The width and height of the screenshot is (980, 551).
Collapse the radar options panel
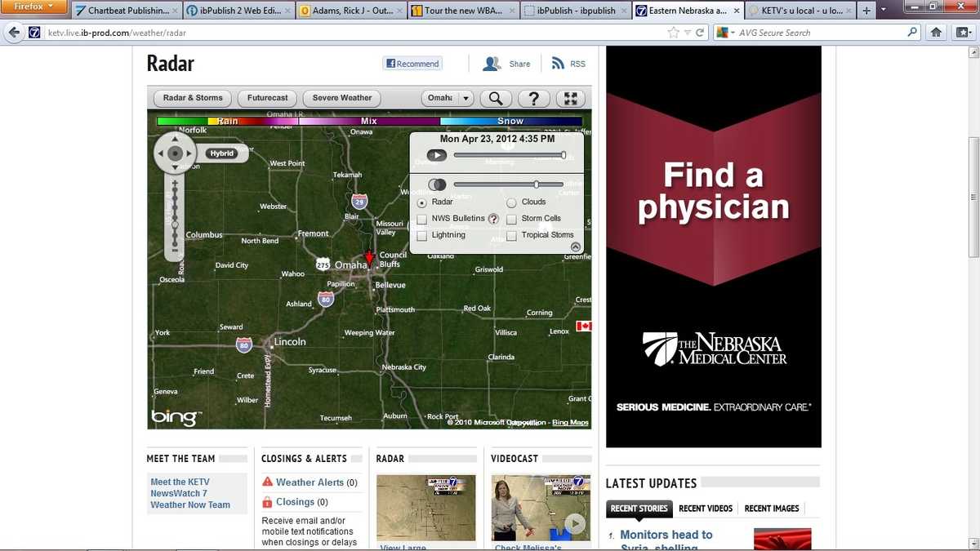pos(576,246)
